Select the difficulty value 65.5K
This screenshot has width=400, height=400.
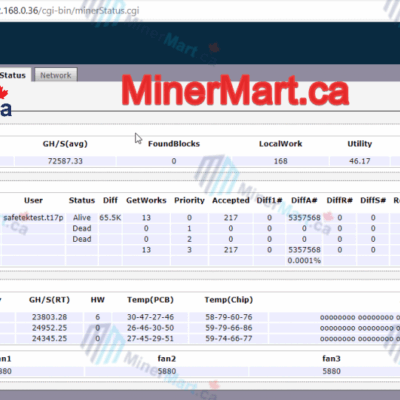(110, 218)
